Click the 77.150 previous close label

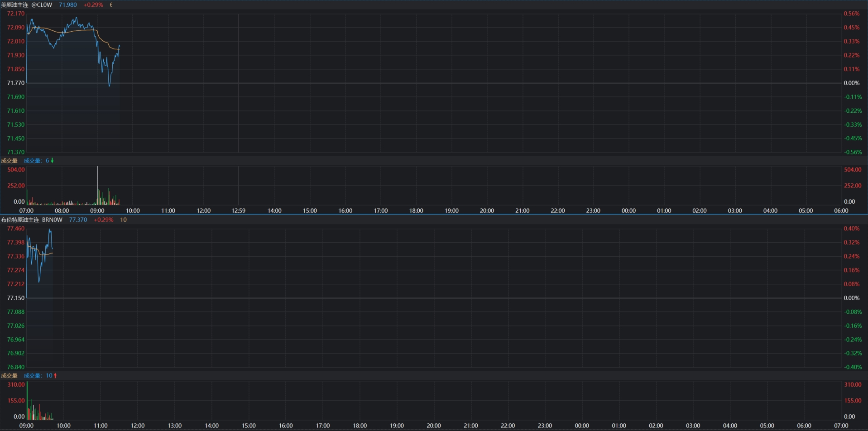click(16, 298)
